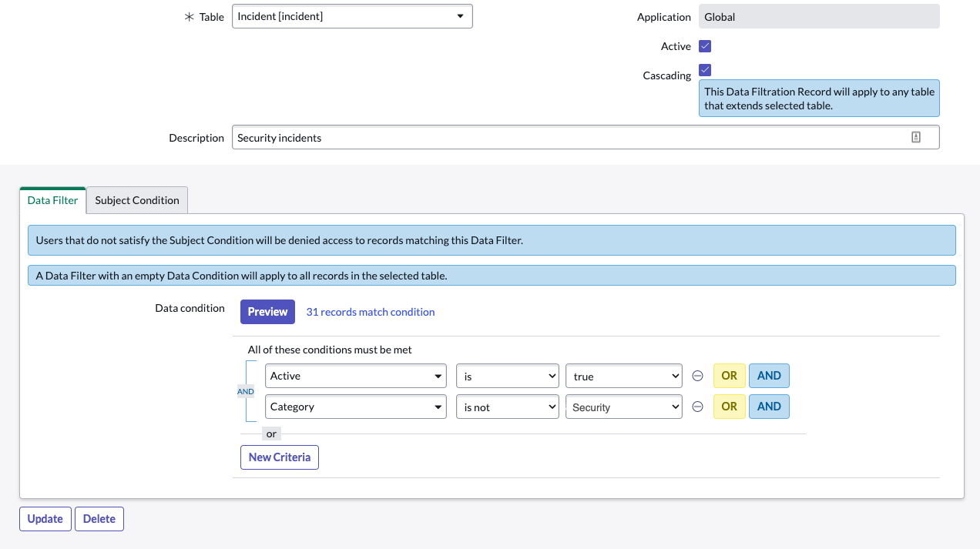Viewport: 980px width, 549px height.
Task: Uncheck the Active checkbox
Action: click(x=705, y=46)
